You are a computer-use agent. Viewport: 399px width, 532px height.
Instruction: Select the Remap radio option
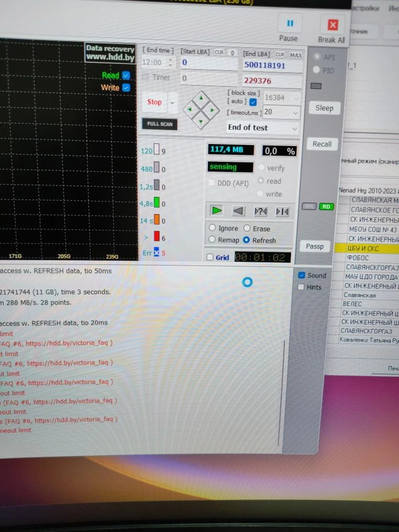click(213, 240)
